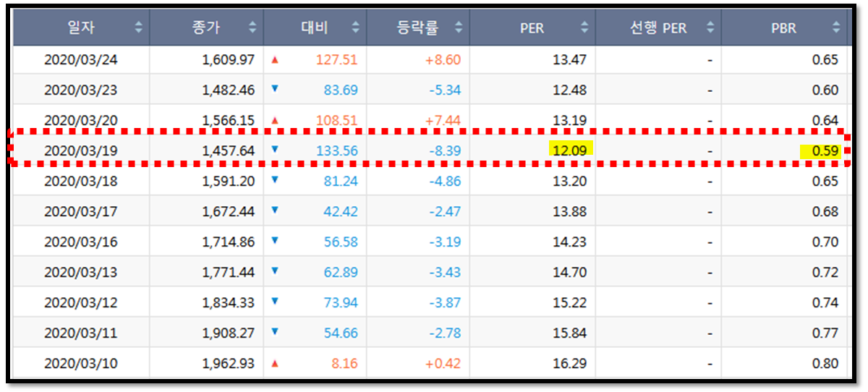Select the date 2020/03/24
868x392 pixels.
[81, 60]
